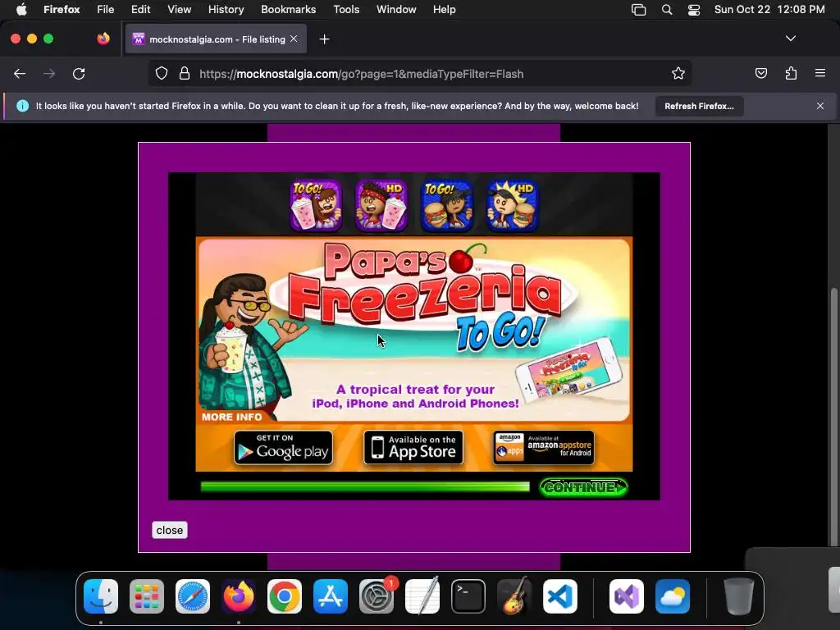Open the Firefox application menu in menu bar

[x=62, y=9]
